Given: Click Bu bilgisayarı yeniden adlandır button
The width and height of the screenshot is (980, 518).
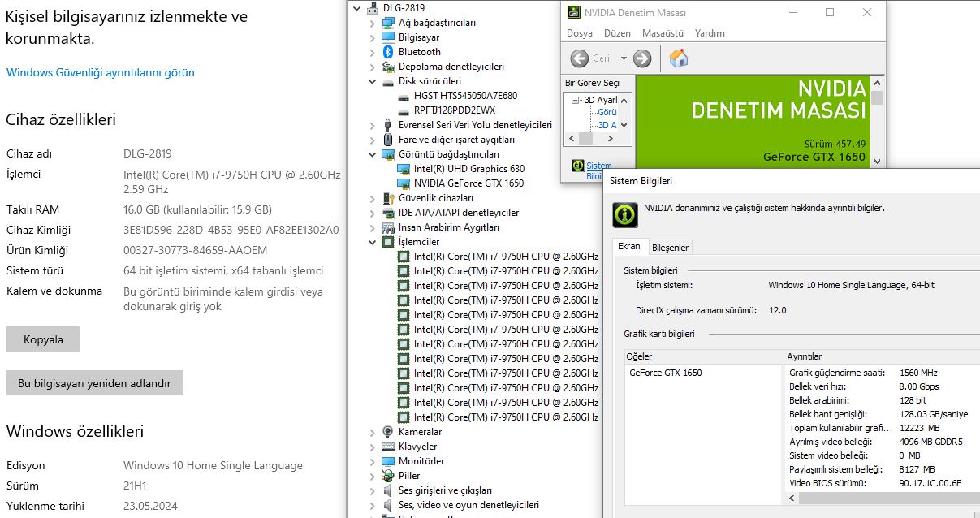Looking at the screenshot, I should pyautogui.click(x=94, y=383).
